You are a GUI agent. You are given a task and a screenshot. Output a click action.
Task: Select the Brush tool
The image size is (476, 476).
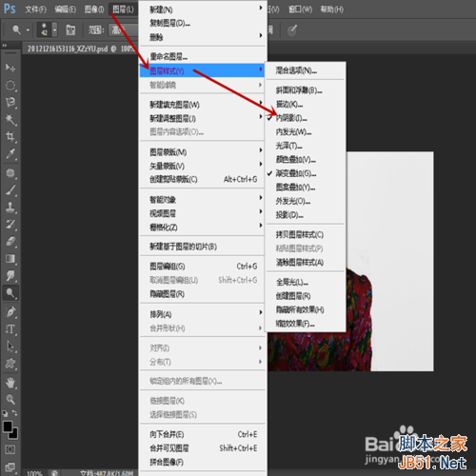point(10,190)
